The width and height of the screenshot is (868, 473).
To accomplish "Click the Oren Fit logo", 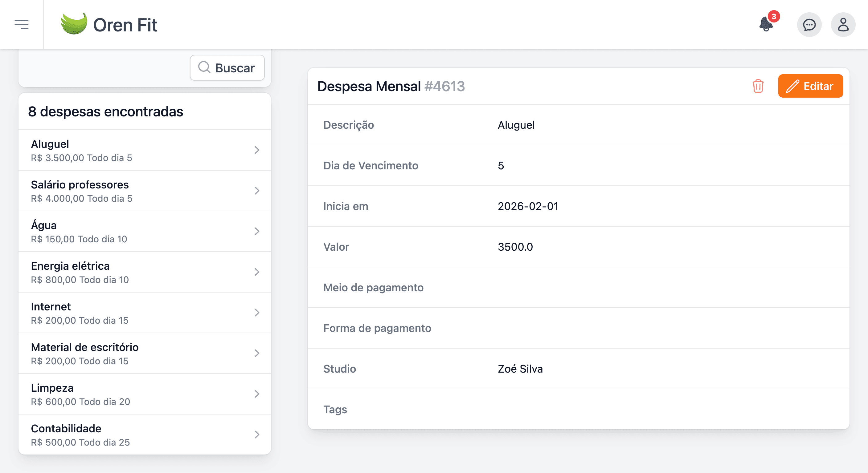I will click(108, 25).
